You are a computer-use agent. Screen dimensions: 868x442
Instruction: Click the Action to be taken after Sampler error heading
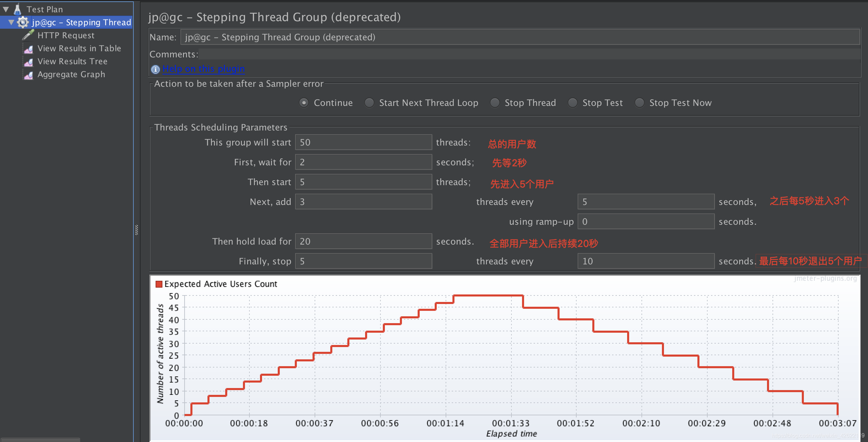pyautogui.click(x=239, y=84)
